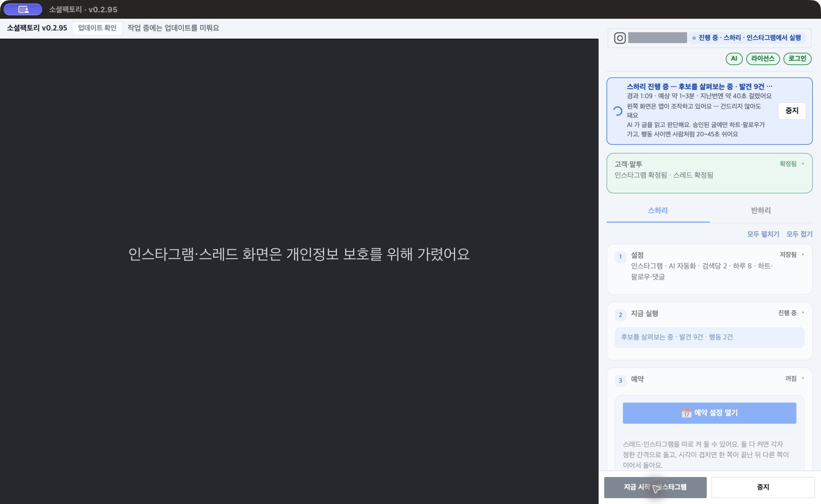Click the AI status badge
The image size is (821, 504).
tap(734, 59)
